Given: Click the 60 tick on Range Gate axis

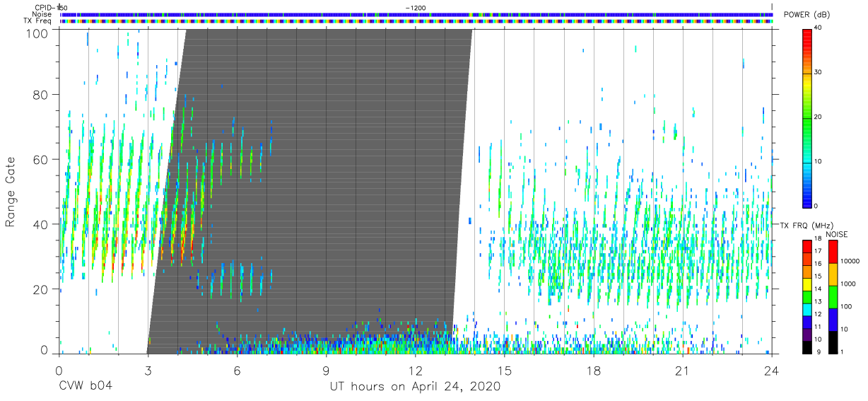Looking at the screenshot, I should [41, 159].
